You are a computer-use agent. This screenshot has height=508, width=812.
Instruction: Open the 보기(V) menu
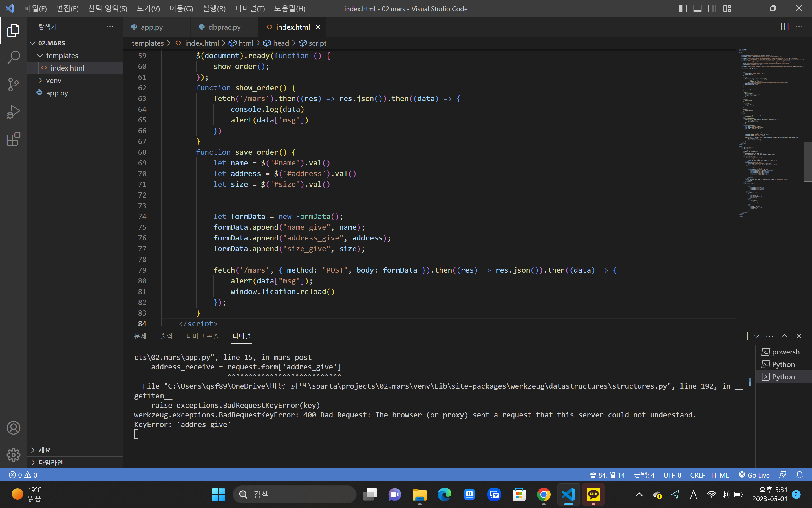pos(148,8)
